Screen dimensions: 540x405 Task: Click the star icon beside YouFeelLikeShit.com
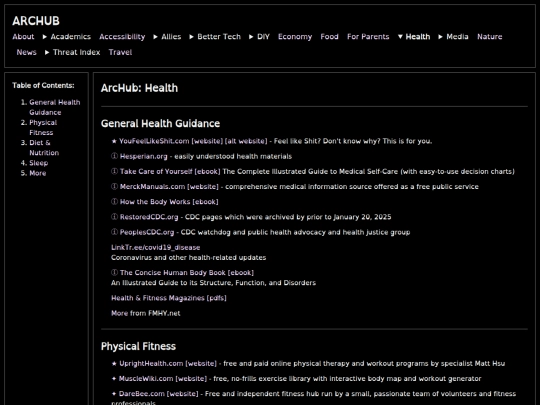(114, 141)
